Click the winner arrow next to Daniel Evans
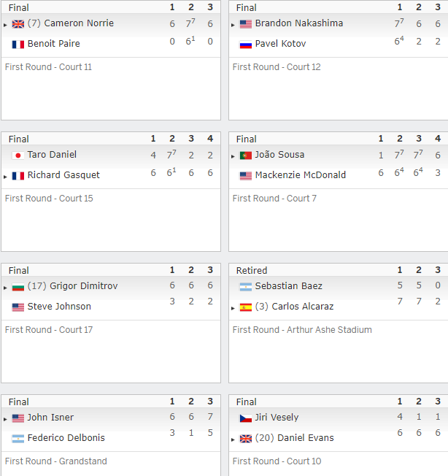Image resolution: width=448 pixels, height=476 pixels. click(x=233, y=439)
